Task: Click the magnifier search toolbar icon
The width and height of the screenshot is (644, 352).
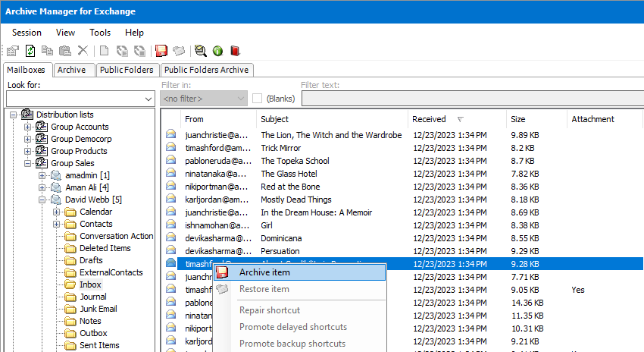Action: coord(200,51)
